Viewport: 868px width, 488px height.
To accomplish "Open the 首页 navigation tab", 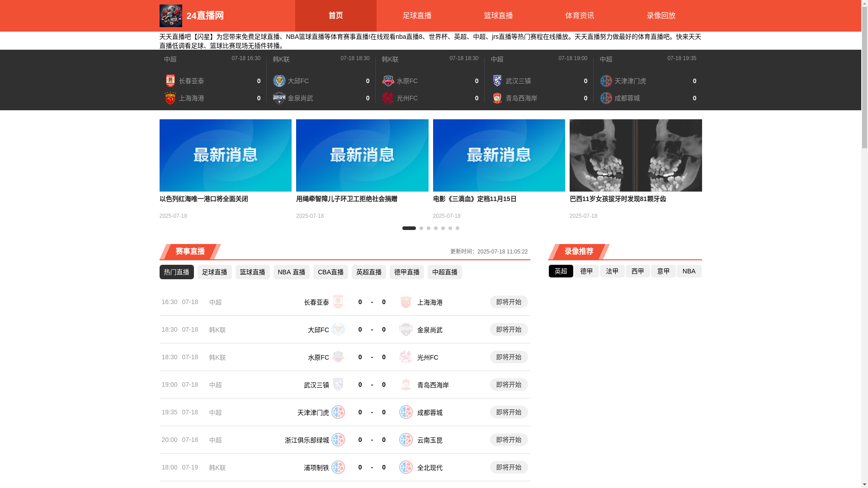I will pos(335,16).
